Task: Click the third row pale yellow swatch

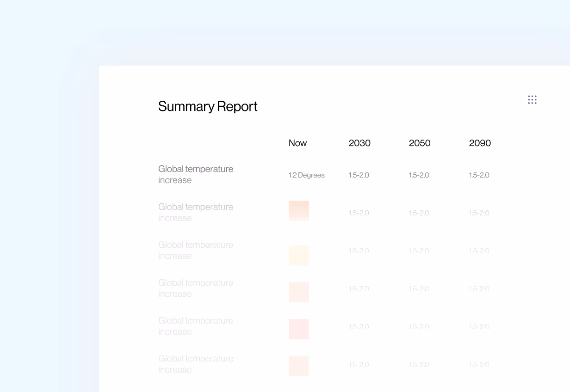Action: pos(299,255)
